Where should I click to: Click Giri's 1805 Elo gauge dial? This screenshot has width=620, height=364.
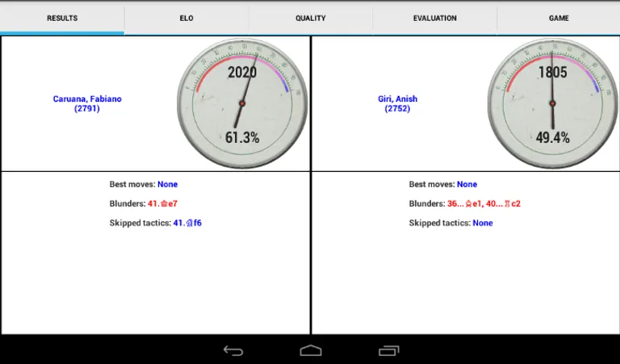click(x=552, y=103)
